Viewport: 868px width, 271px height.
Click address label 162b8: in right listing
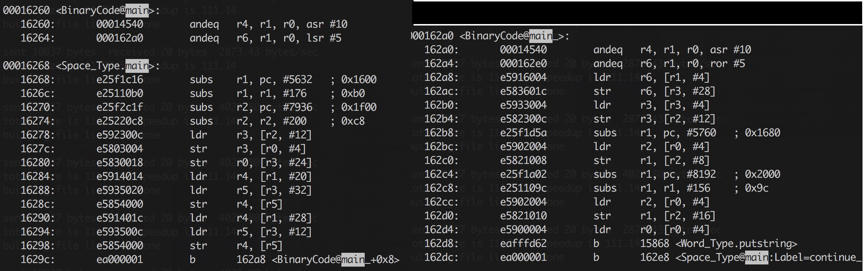tap(441, 133)
